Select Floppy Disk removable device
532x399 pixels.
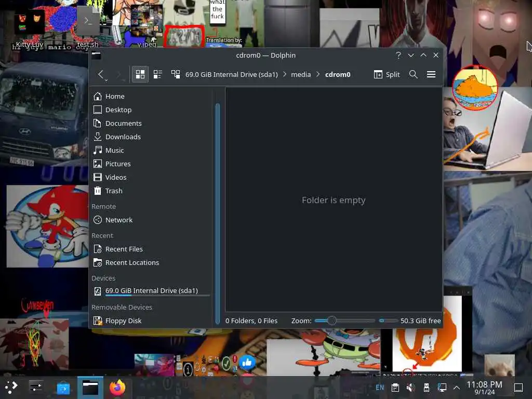pos(152,321)
